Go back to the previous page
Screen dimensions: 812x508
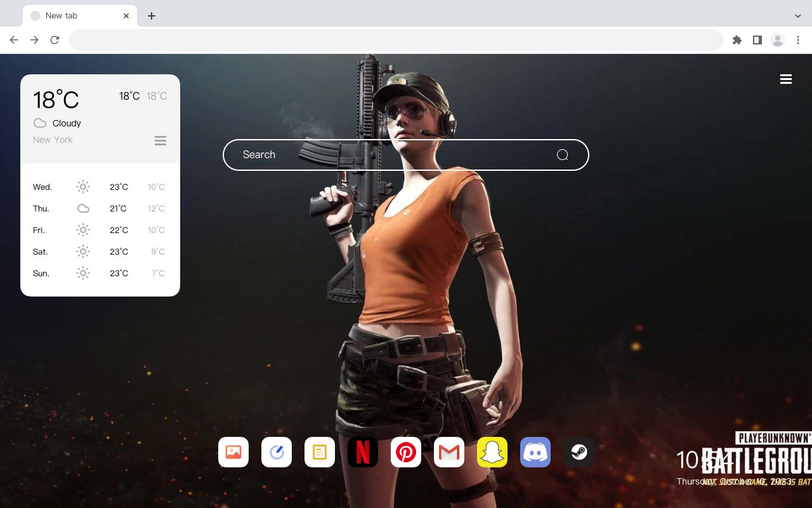tap(14, 40)
